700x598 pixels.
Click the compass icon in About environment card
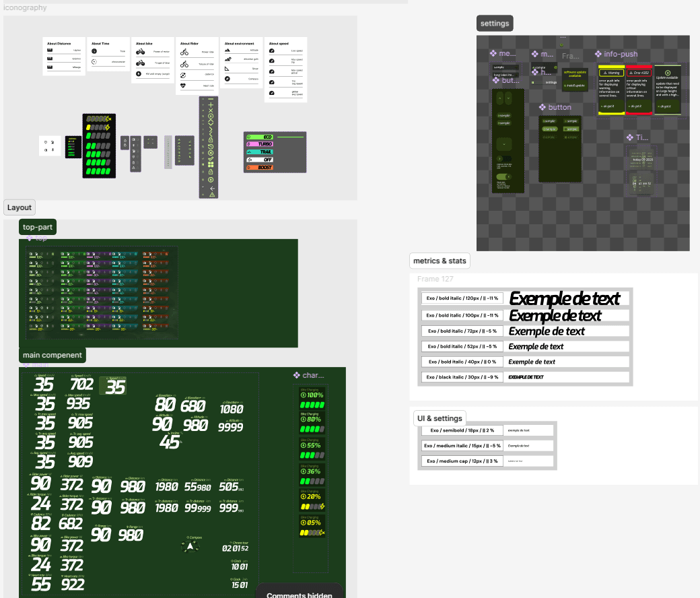[x=228, y=79]
